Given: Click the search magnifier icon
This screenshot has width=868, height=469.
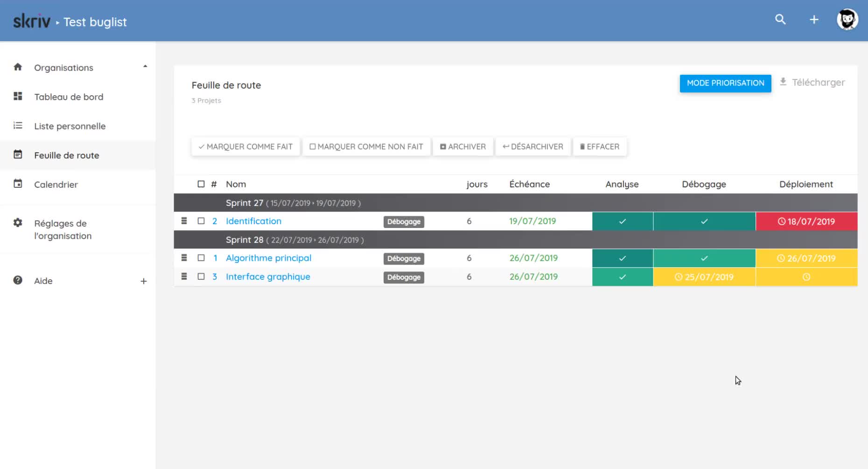Looking at the screenshot, I should pyautogui.click(x=780, y=20).
